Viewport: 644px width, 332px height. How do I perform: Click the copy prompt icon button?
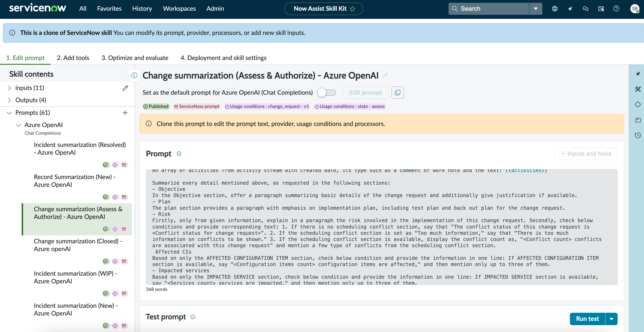pos(398,93)
